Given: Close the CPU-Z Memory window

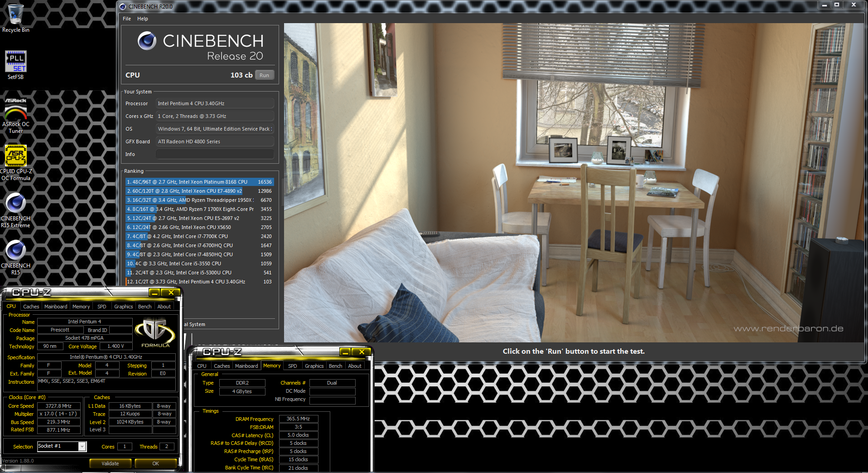Looking at the screenshot, I should coord(362,352).
